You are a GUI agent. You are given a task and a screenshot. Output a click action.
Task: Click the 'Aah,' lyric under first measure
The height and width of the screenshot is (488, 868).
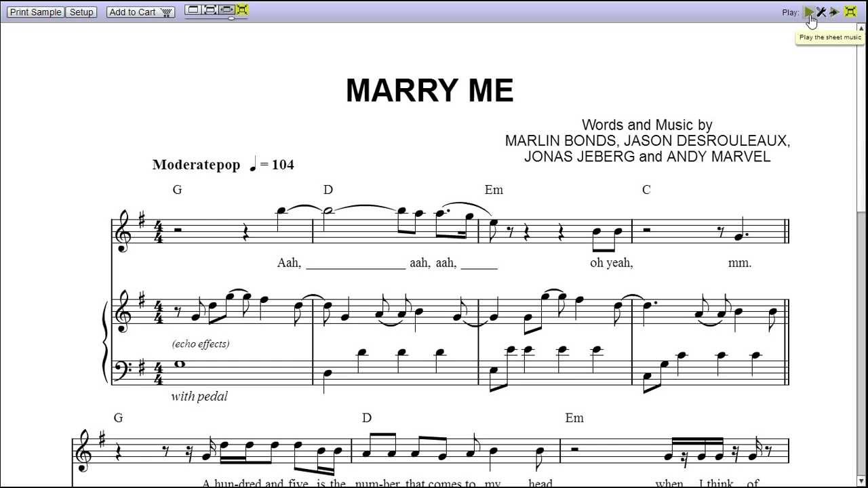(289, 263)
